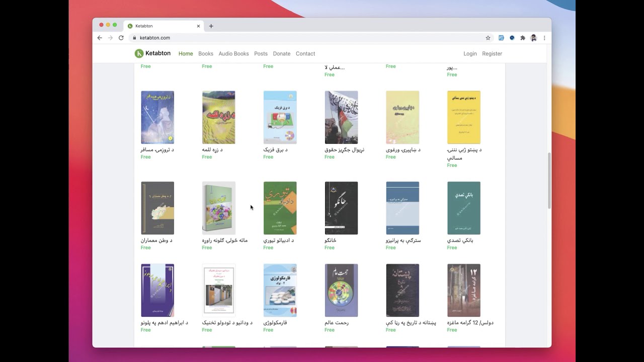The image size is (644, 362).
Task: Click the blue 'سترګې په پرانیزو' cover
Action: click(403, 208)
